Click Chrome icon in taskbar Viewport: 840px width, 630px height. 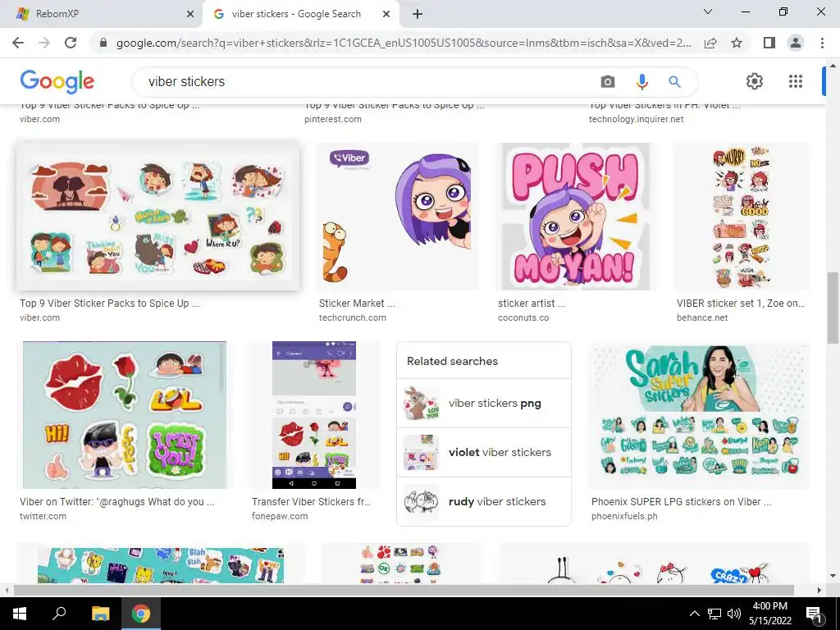(x=141, y=614)
